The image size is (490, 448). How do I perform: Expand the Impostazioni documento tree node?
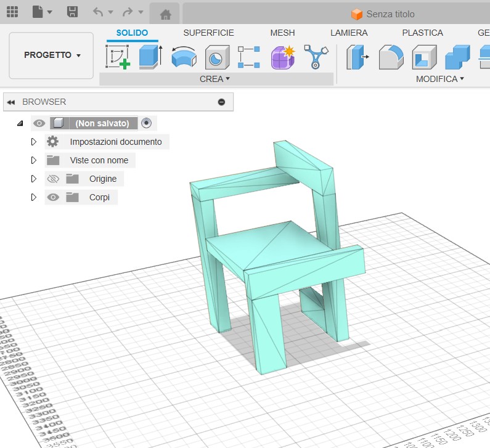(34, 142)
